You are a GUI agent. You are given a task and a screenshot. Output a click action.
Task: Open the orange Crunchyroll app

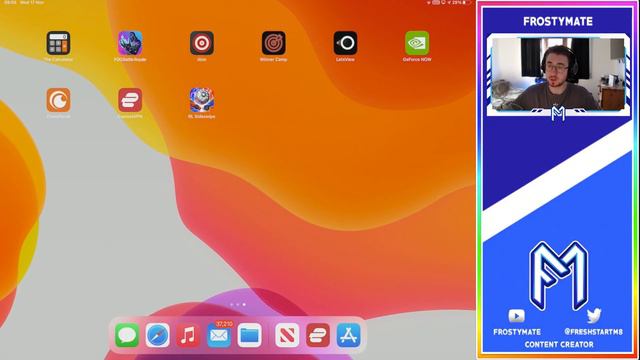click(58, 100)
